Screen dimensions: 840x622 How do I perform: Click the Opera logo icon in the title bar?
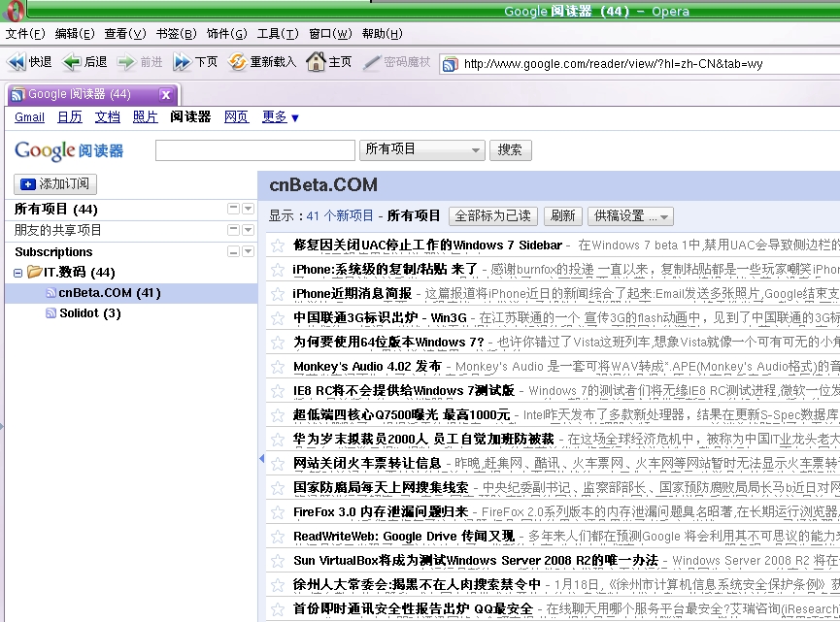pos(15,11)
